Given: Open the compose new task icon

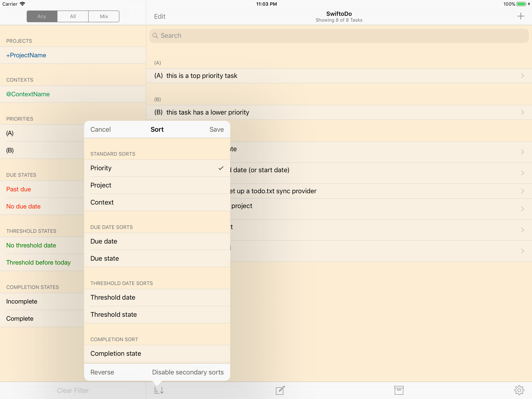Looking at the screenshot, I should coord(280,390).
